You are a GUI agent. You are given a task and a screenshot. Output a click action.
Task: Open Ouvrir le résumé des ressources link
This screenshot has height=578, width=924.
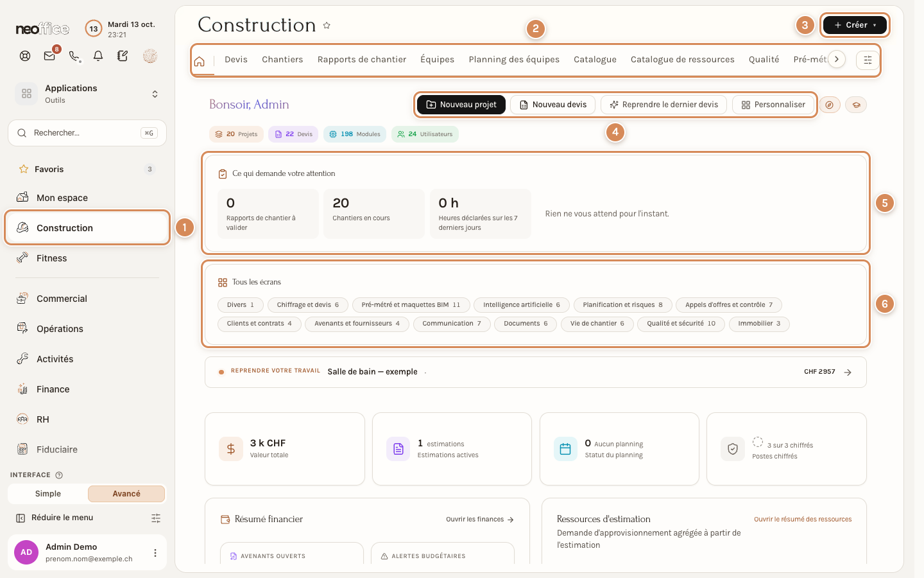pyautogui.click(x=803, y=520)
